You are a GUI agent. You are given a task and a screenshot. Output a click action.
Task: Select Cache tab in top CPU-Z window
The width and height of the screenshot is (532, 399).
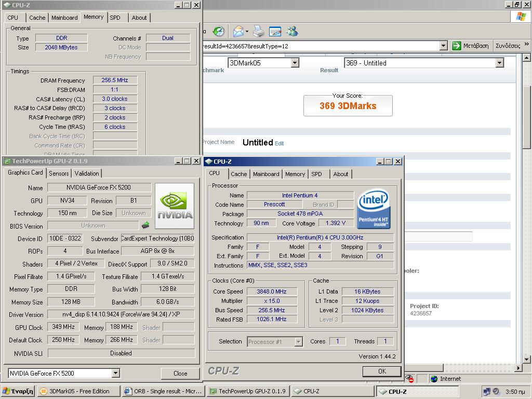37,18
